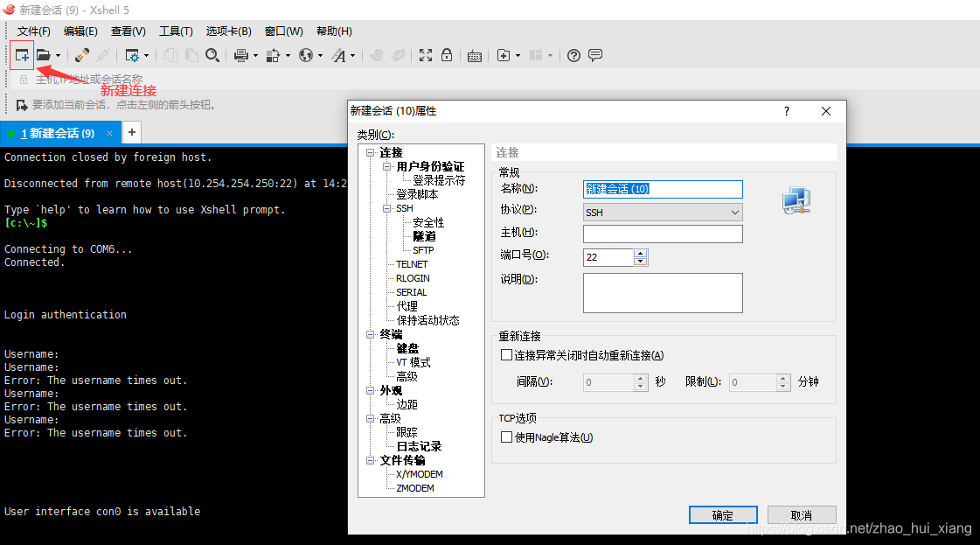Viewport: 980px width, 545px height.
Task: Click the help question mark toolbar icon
Action: point(573,56)
